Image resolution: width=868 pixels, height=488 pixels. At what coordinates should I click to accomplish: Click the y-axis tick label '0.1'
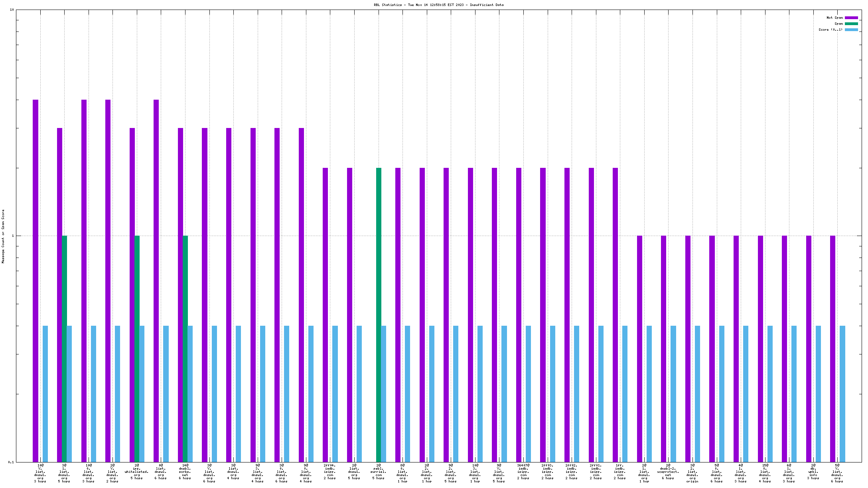(x=11, y=462)
